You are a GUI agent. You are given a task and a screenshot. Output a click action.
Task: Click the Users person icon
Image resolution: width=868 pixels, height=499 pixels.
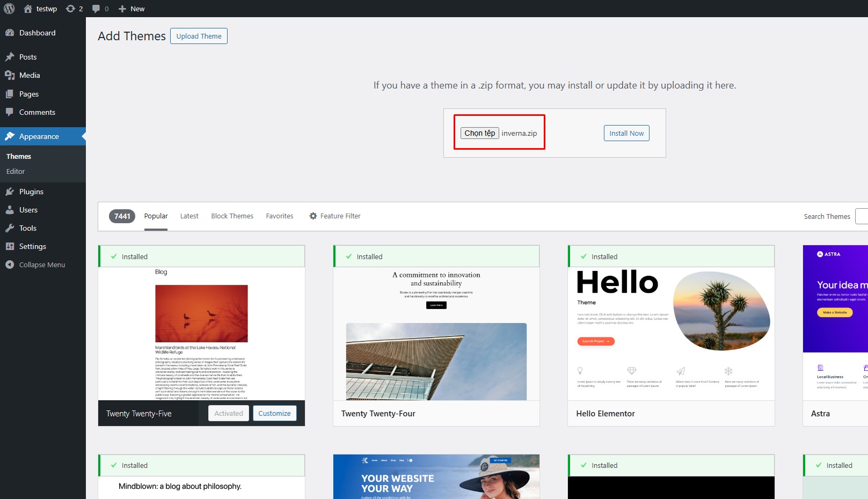[x=10, y=210]
